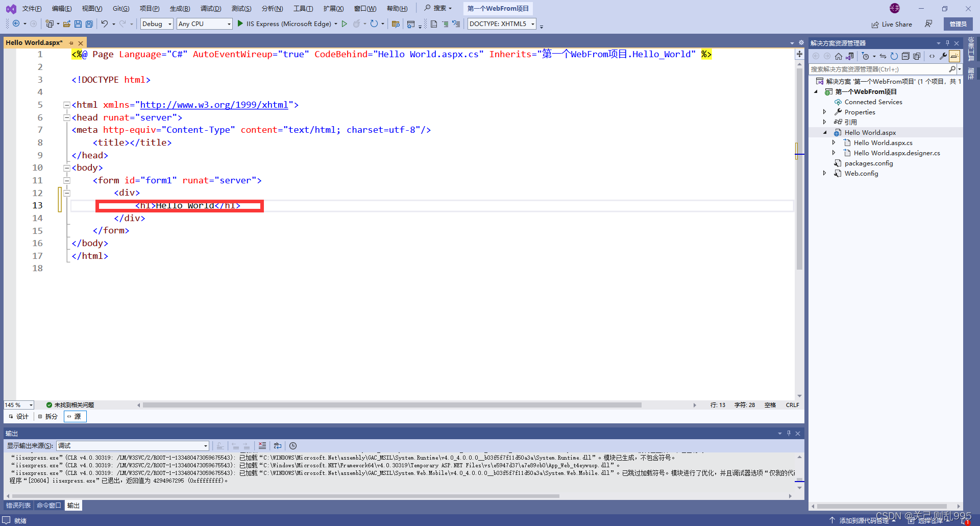Screen dimensions: 980x526
Task: Open a new project with the New Project icon
Action: click(x=50, y=23)
